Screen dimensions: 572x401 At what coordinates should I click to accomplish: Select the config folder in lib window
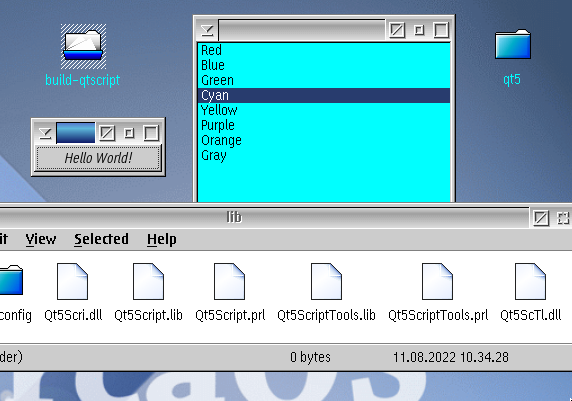click(11, 280)
